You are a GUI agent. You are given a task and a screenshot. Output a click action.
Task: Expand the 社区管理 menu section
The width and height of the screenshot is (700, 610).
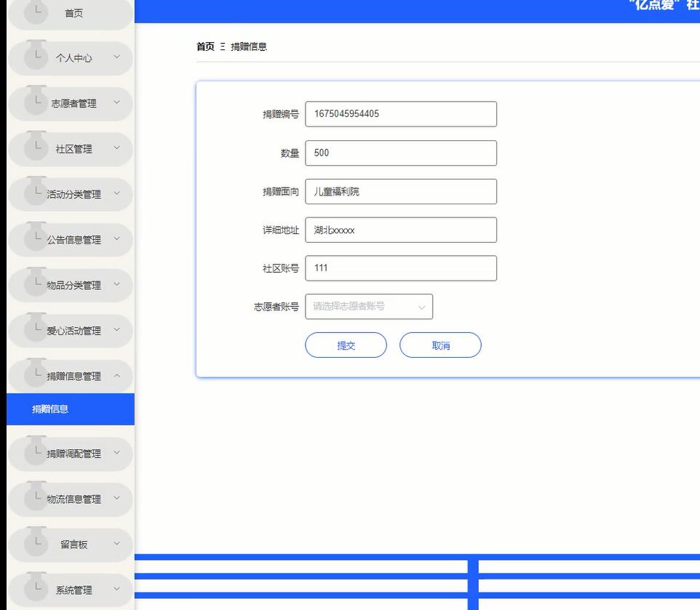click(x=71, y=148)
